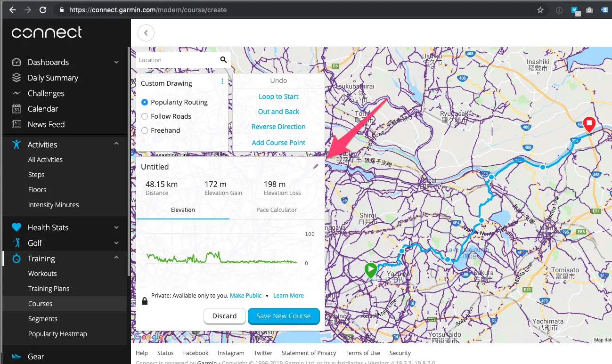Click the search magnifier in the location box

pyautogui.click(x=223, y=60)
